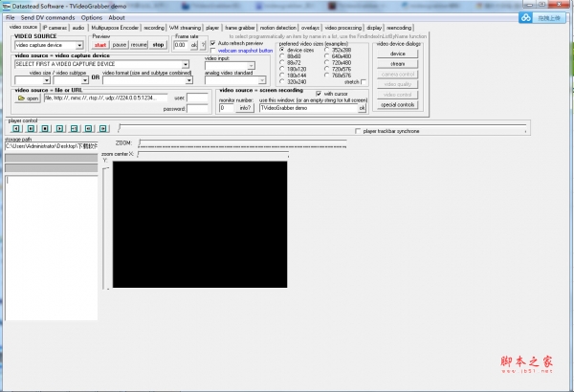The width and height of the screenshot is (574, 392).
Task: Select the 352x288 video size option
Action: coord(326,50)
